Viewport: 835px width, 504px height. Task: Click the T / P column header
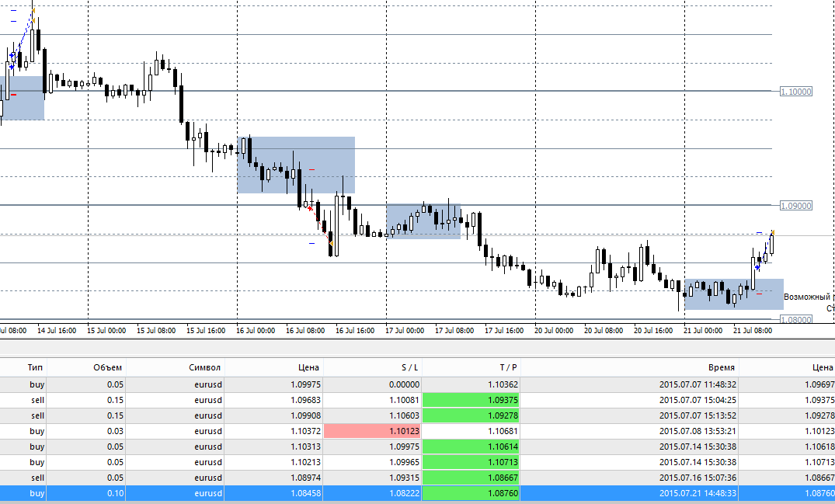(509, 367)
